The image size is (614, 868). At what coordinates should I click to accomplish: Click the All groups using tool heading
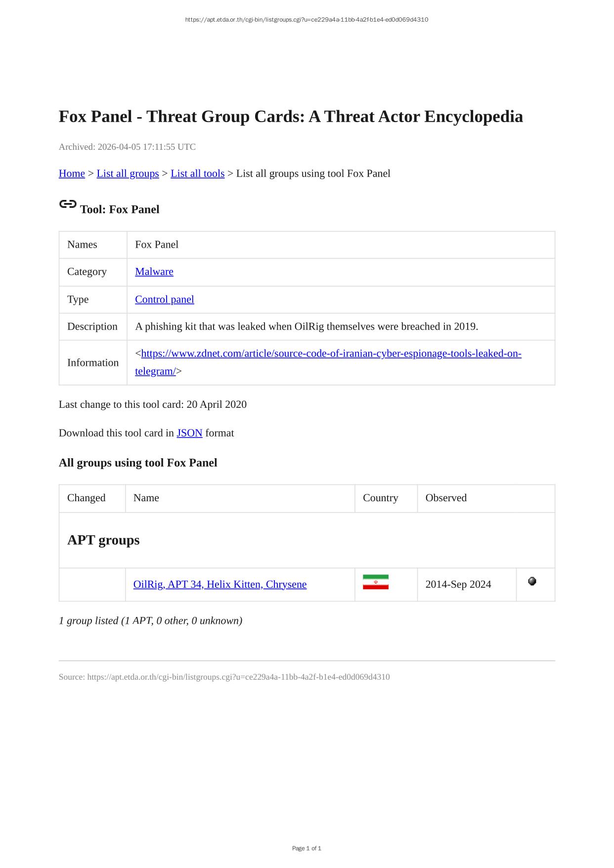(x=138, y=463)
